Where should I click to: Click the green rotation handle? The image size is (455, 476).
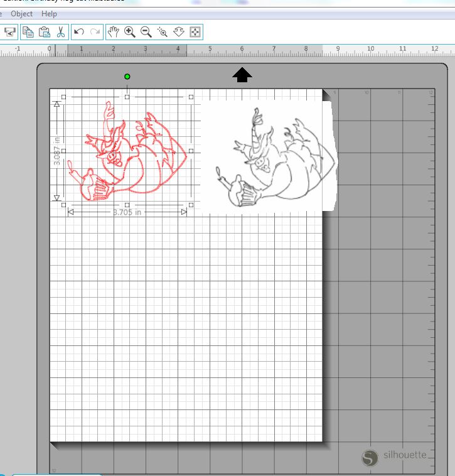(x=127, y=77)
